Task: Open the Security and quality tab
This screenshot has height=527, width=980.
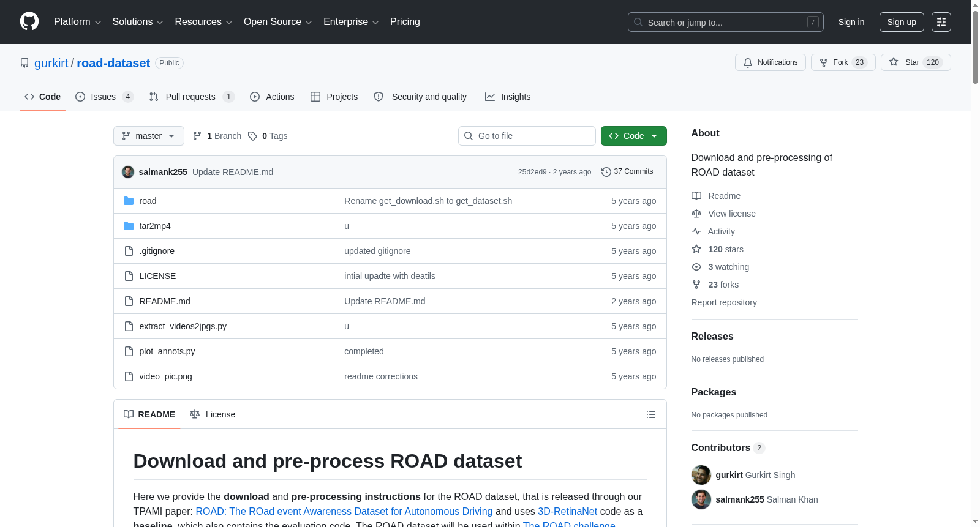Action: 421,97
